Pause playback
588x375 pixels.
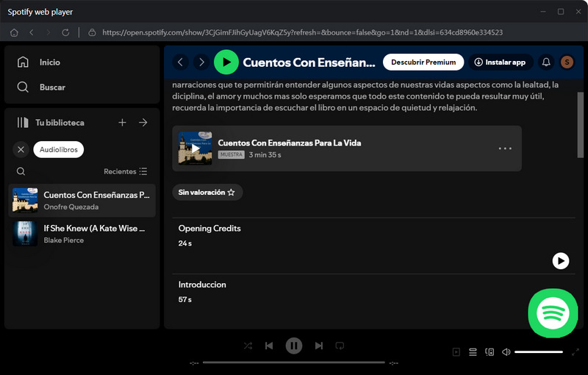[294, 346]
